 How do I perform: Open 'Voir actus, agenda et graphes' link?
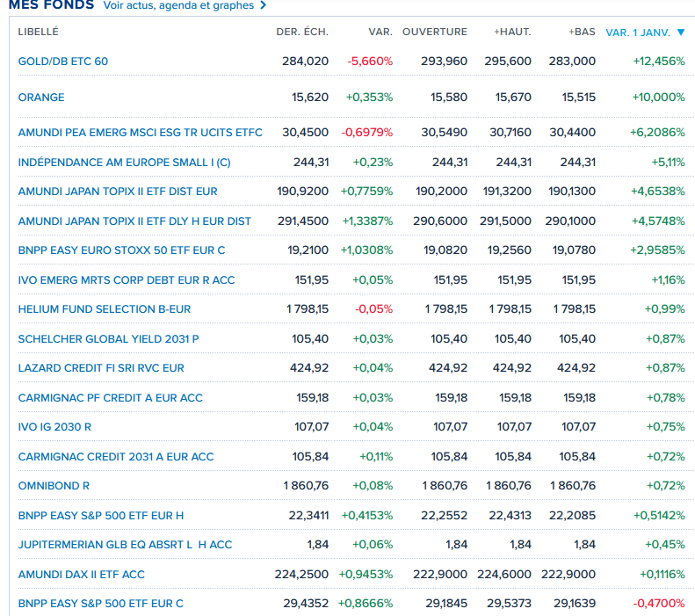pyautogui.click(x=178, y=5)
